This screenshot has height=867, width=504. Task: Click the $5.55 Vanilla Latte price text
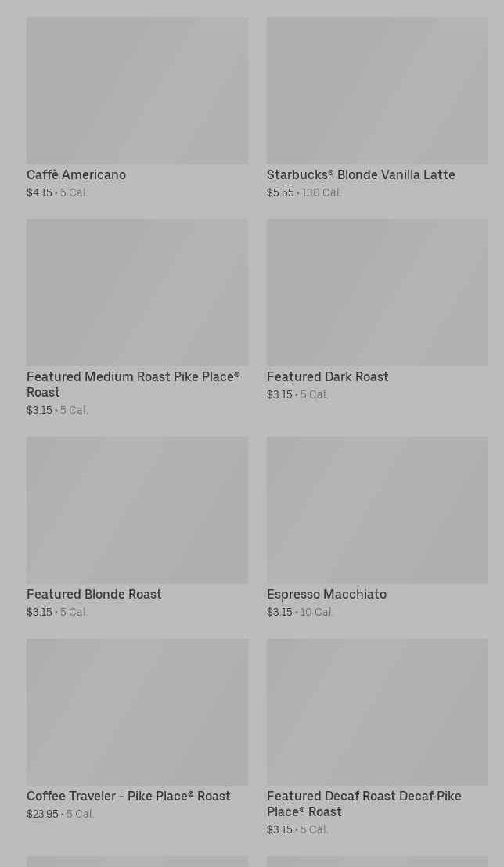click(280, 193)
